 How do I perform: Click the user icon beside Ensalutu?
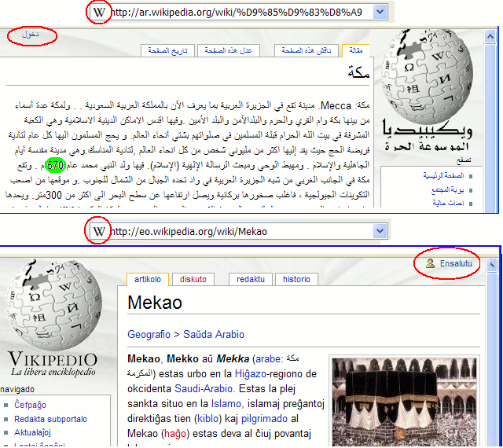coord(430,264)
